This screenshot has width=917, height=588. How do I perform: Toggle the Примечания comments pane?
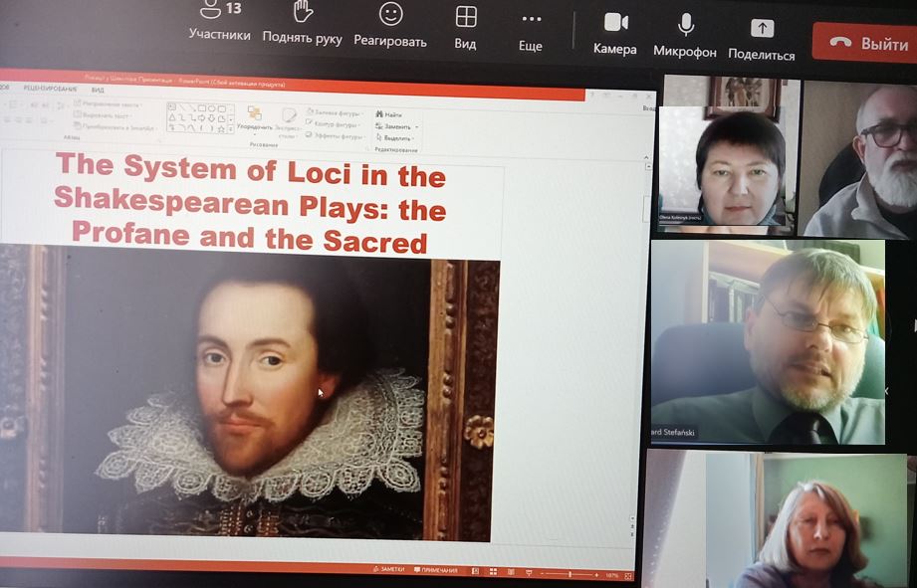(436, 570)
